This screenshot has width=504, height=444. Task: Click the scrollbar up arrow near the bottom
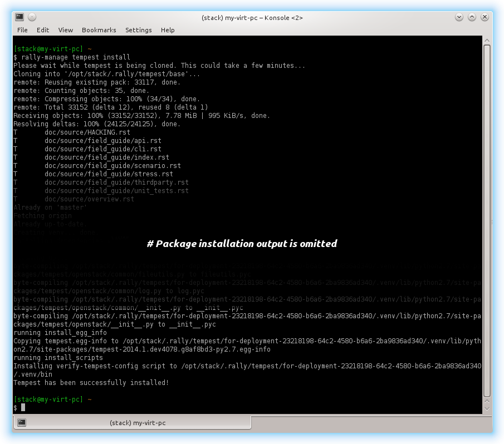(x=487, y=401)
